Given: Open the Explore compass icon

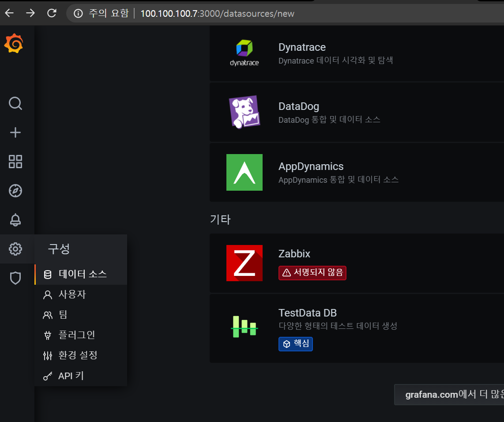Looking at the screenshot, I should (x=15, y=191).
